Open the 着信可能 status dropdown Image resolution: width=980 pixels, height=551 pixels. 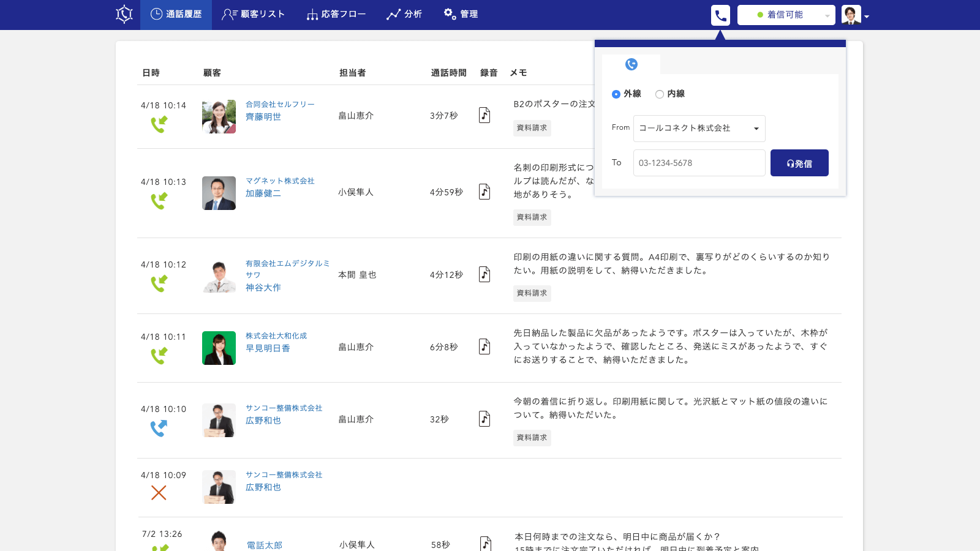coord(786,15)
